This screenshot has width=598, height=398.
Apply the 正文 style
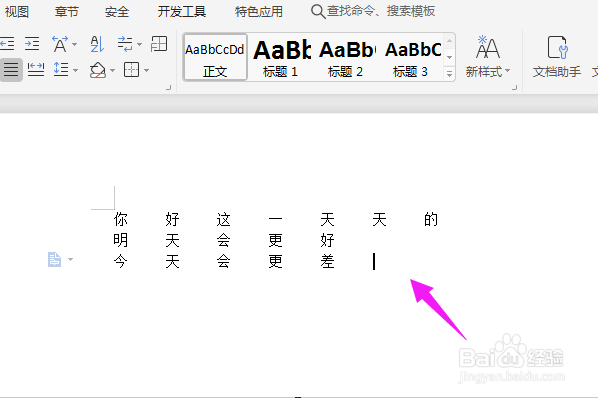[x=215, y=57]
